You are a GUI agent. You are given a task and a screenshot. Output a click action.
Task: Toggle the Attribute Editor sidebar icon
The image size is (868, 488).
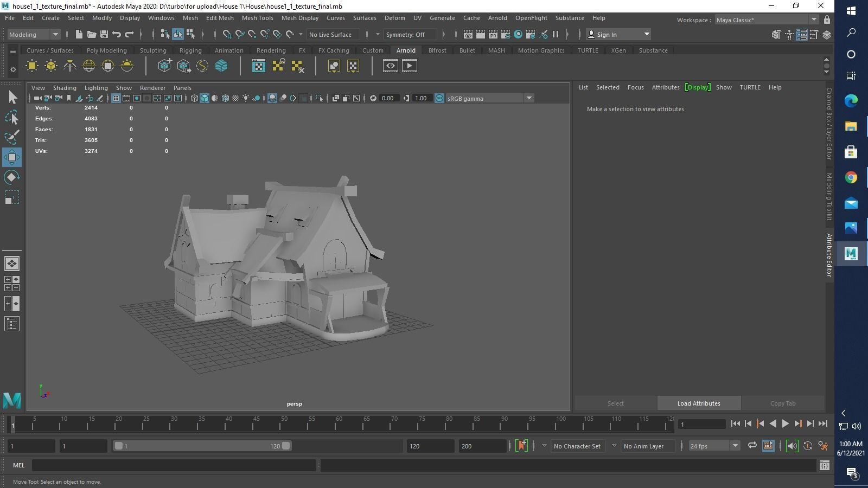(802, 34)
